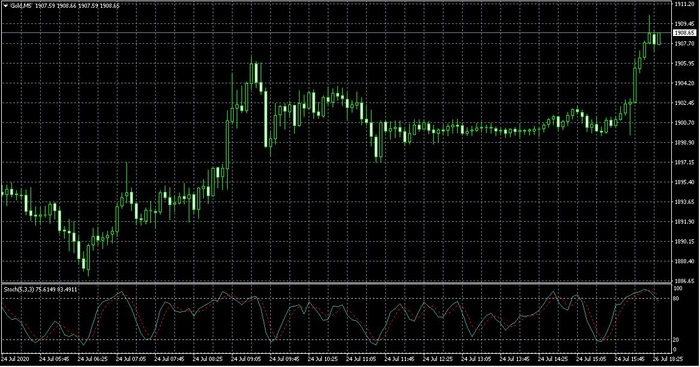Image resolution: width=700 pixels, height=367 pixels.
Task: Click the 1909.45 price scale label
Action: click(x=684, y=24)
